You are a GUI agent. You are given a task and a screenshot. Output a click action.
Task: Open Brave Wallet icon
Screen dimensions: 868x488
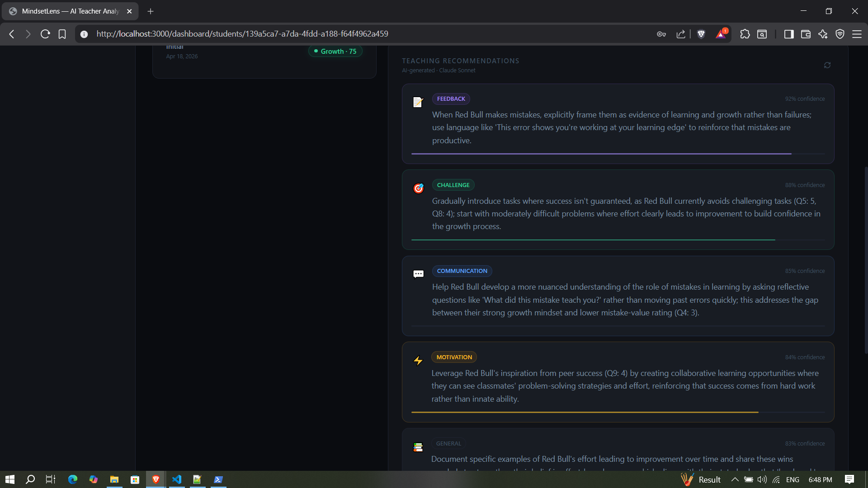coord(806,34)
